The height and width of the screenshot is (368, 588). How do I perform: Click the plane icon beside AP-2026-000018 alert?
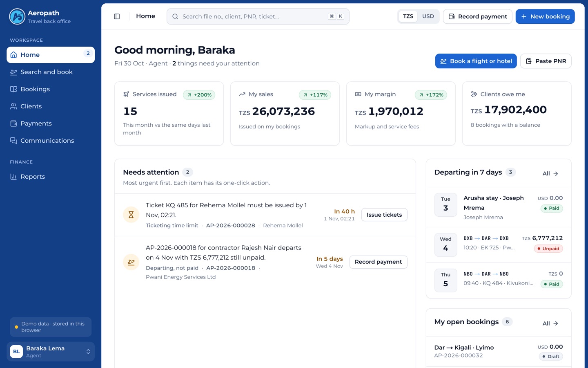click(x=131, y=262)
